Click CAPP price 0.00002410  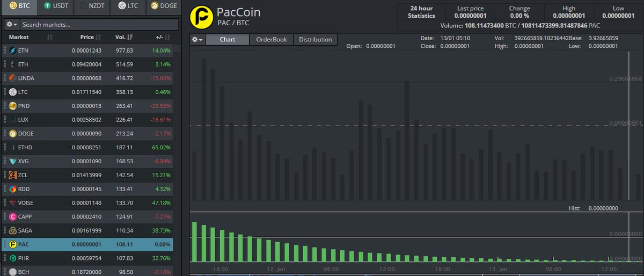86,216
